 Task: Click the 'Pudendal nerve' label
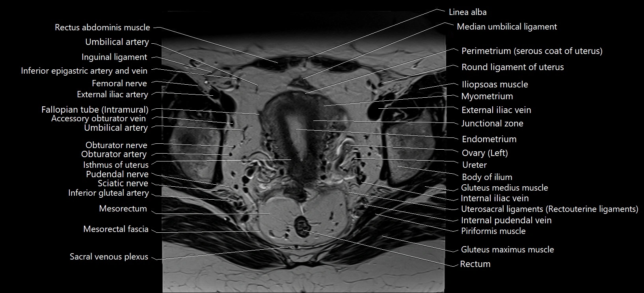(117, 174)
